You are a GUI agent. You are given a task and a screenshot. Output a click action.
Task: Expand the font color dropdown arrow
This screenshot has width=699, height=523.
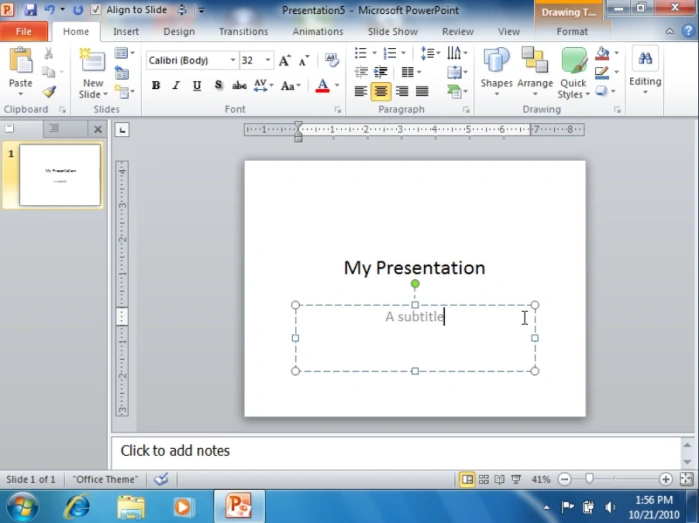[337, 85]
